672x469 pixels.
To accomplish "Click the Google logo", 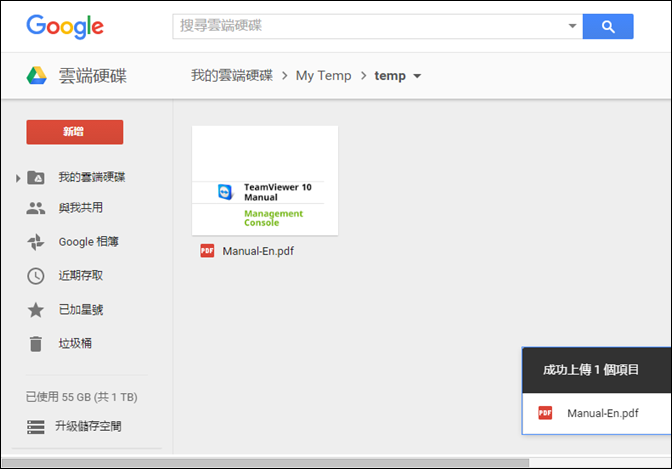I will pyautogui.click(x=65, y=27).
